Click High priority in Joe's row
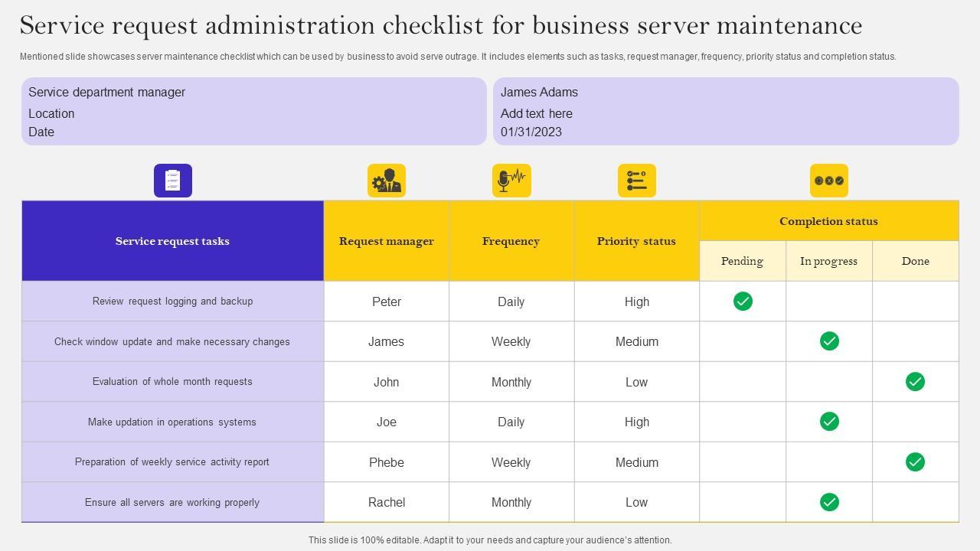 click(637, 422)
